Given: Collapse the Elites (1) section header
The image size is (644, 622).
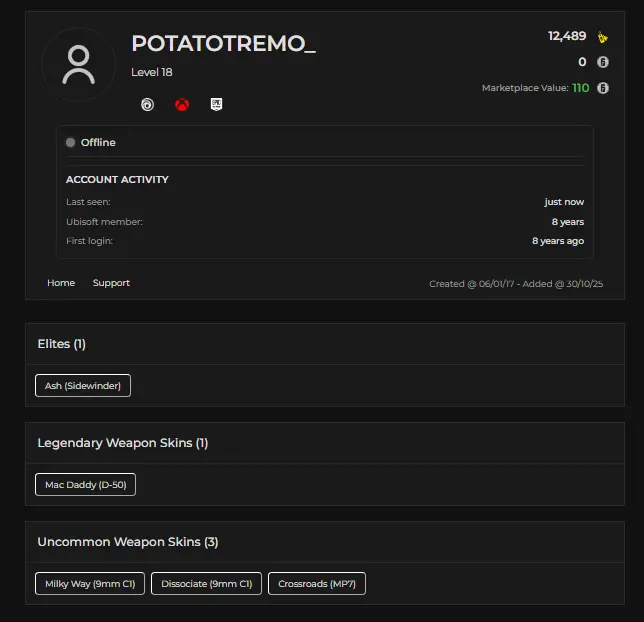Looking at the screenshot, I should tap(62, 344).
